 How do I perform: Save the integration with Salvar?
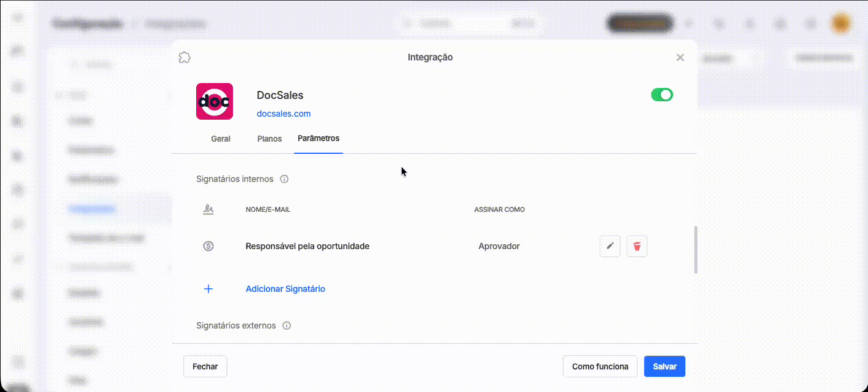[665, 366]
